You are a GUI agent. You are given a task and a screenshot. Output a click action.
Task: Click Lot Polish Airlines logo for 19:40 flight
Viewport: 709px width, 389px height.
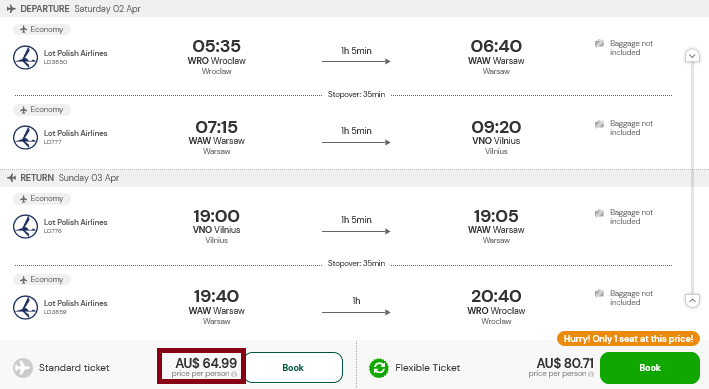click(25, 307)
